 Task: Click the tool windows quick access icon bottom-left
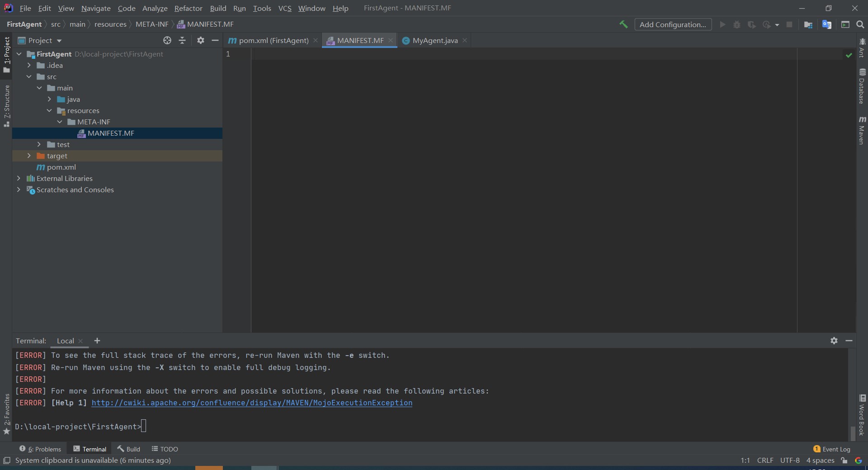click(7, 461)
